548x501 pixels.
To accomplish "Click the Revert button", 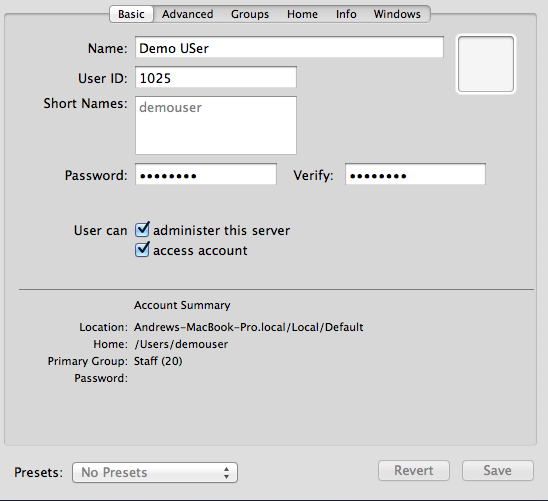I will pyautogui.click(x=414, y=470).
